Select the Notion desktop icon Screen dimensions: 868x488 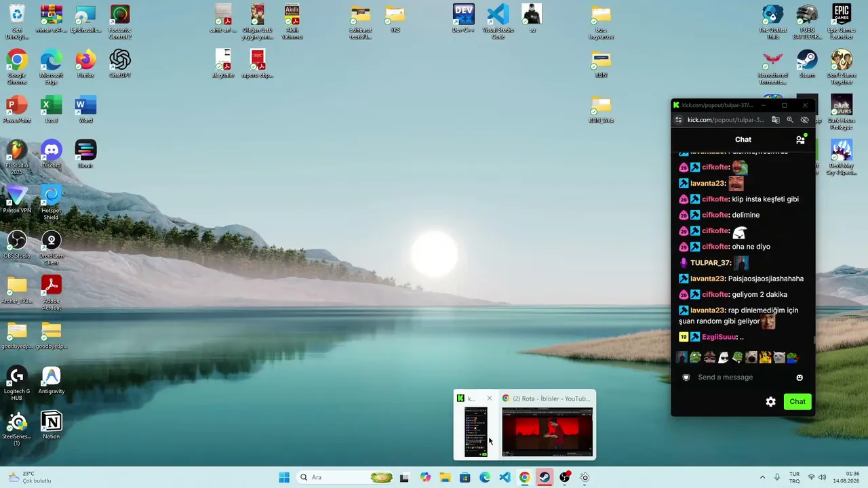(x=51, y=425)
